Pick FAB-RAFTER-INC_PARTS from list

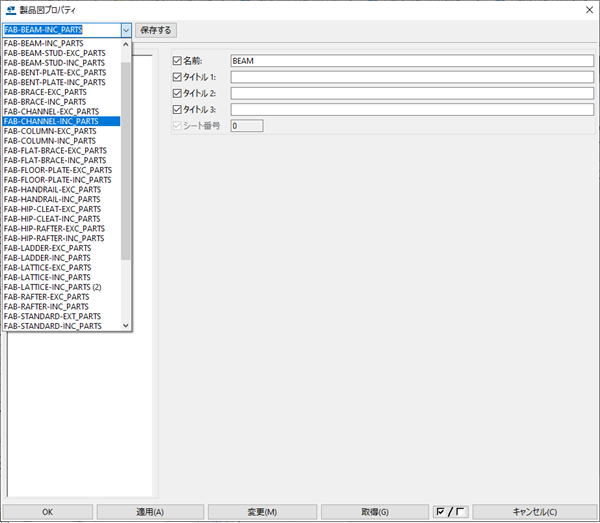coord(62,306)
